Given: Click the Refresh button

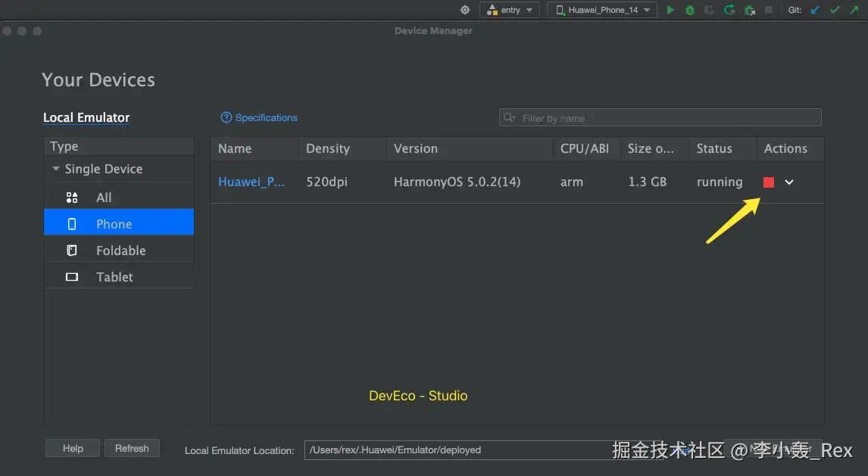Looking at the screenshot, I should 132,448.
